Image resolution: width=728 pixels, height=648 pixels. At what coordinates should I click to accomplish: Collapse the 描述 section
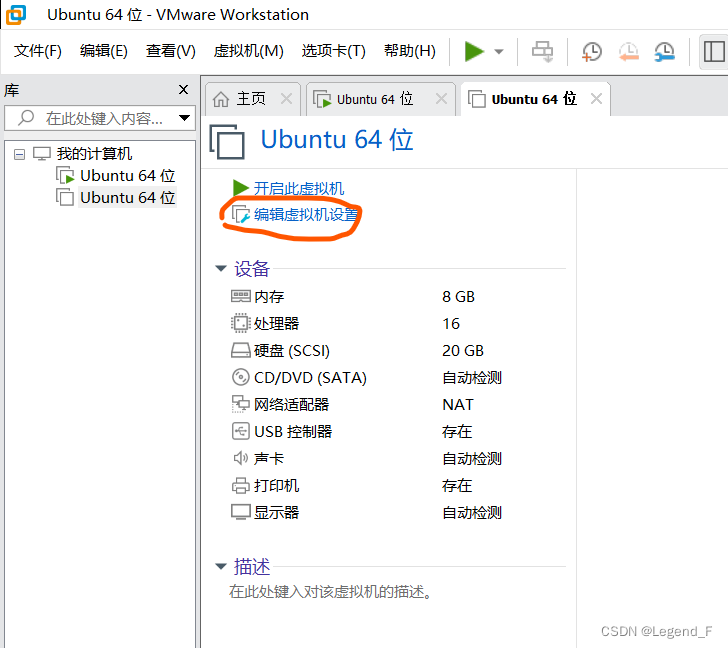coord(221,566)
